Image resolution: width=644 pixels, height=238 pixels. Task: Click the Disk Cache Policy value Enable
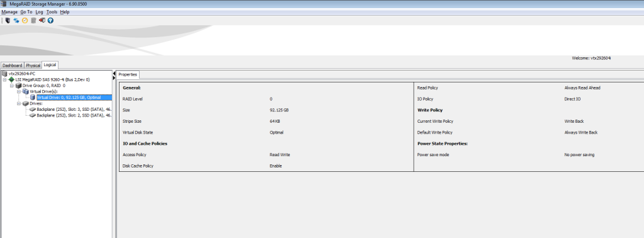tap(275, 166)
